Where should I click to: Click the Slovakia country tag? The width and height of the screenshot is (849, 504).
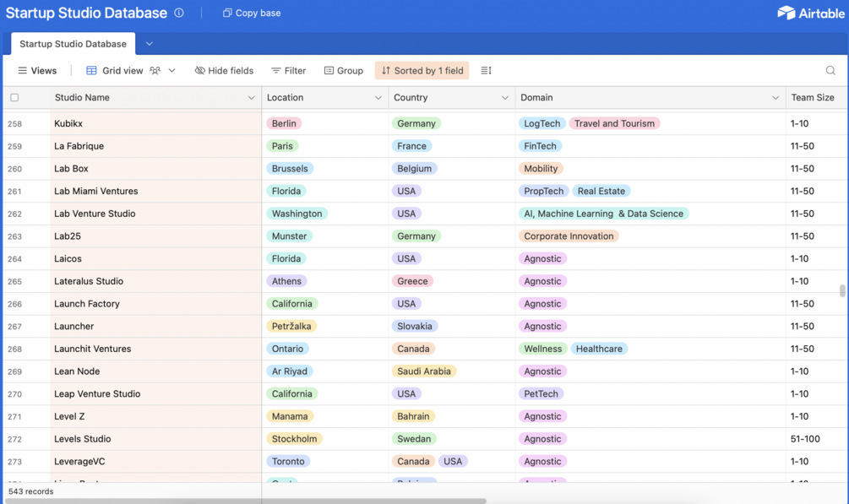(415, 327)
